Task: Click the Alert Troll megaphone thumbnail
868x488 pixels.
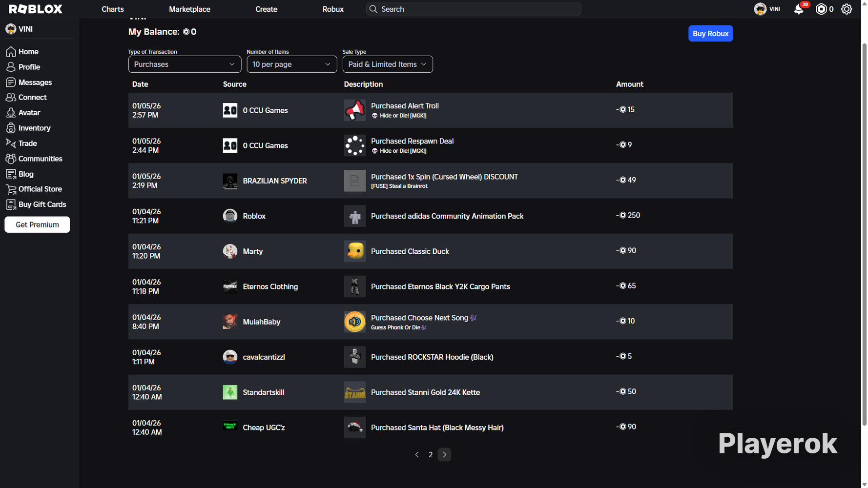Action: click(355, 110)
